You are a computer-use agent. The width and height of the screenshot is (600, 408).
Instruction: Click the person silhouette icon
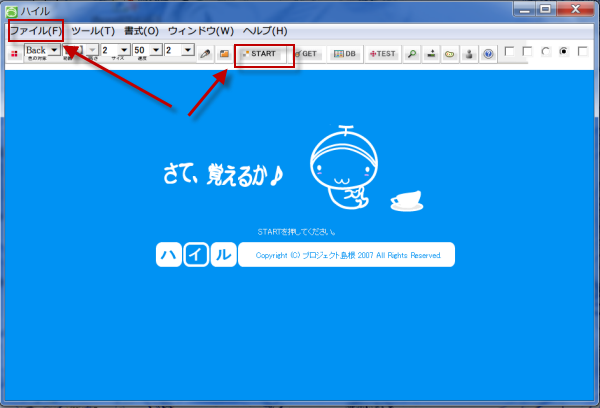[469, 53]
